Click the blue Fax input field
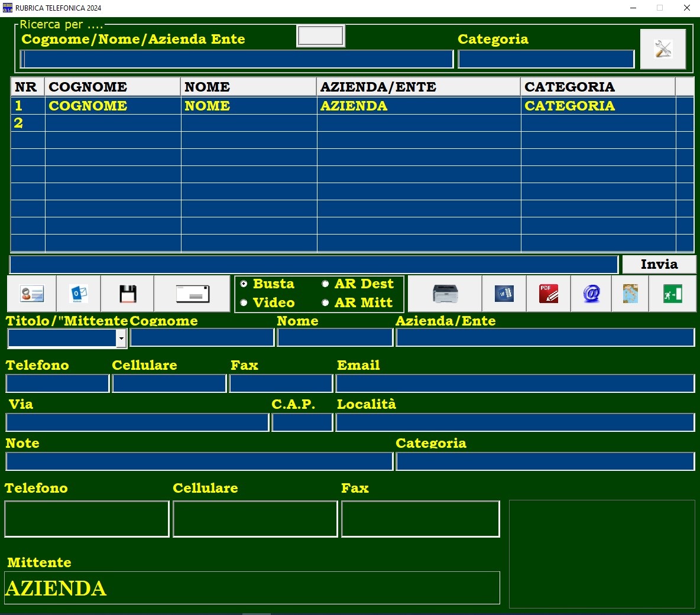Screen dimensions: 700x615 [281, 383]
